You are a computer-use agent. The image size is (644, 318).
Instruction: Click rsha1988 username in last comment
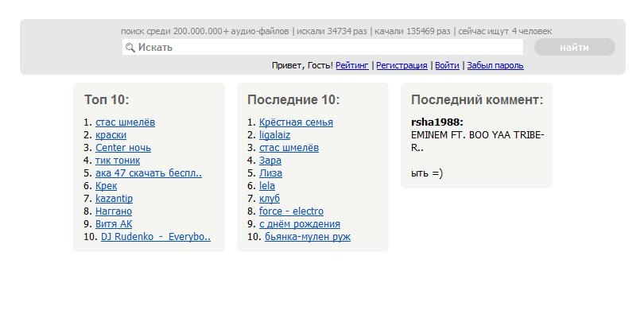point(436,122)
